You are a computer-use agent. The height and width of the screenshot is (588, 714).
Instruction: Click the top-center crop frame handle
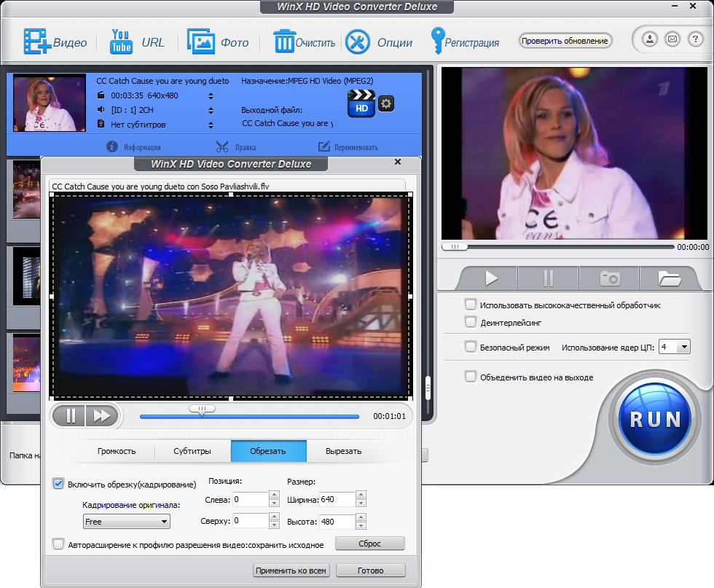pos(231,195)
